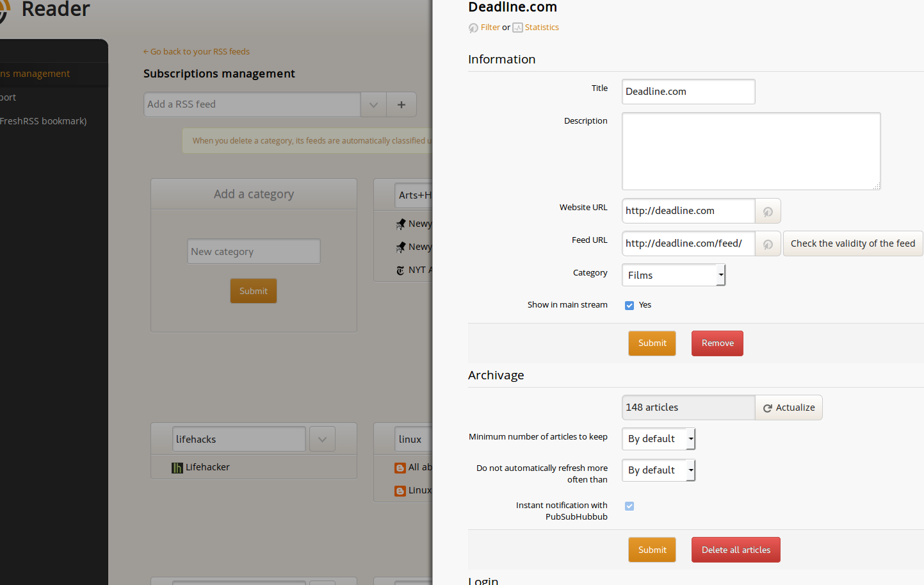924x585 pixels.
Task: Uncheck 'Show in main stream' Yes checkbox
Action: tap(629, 305)
